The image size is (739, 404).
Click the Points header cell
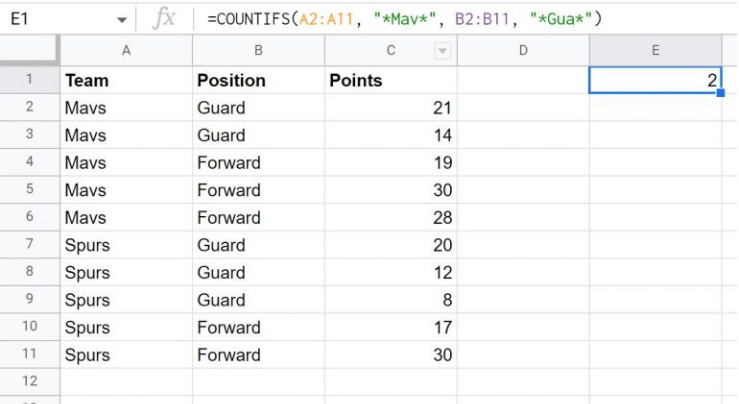[390, 80]
